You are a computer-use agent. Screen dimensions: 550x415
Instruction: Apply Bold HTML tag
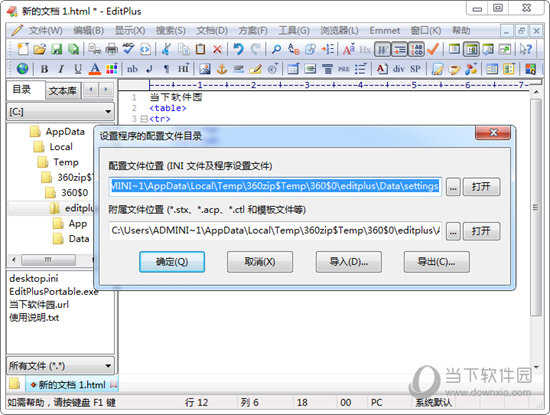tap(44, 69)
